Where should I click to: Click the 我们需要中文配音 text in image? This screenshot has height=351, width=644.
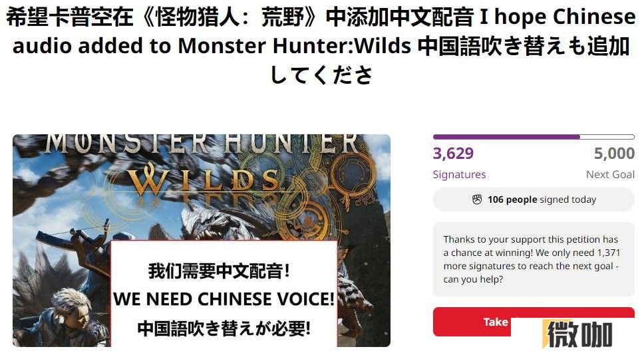click(x=219, y=271)
